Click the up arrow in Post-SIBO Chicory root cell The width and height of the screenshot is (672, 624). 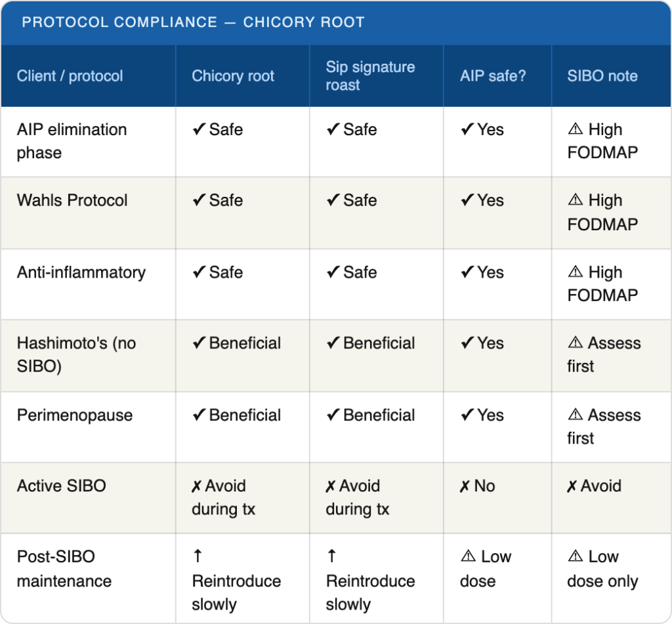click(198, 556)
